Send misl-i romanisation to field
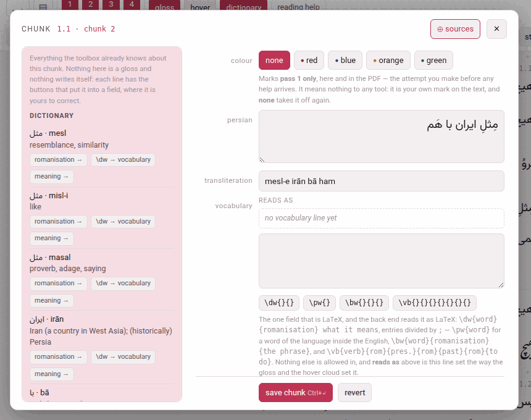Viewport: 531px width, 420px height. [x=58, y=222]
